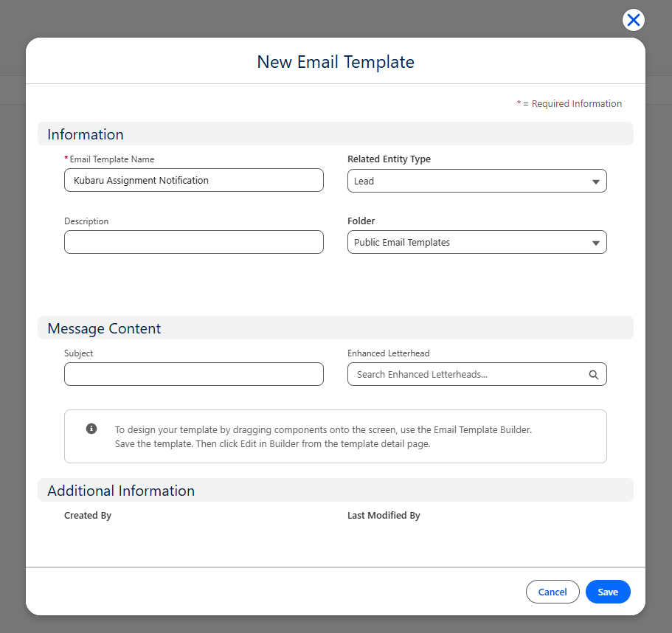Select the Subject input field
The width and height of the screenshot is (672, 633).
coord(193,374)
